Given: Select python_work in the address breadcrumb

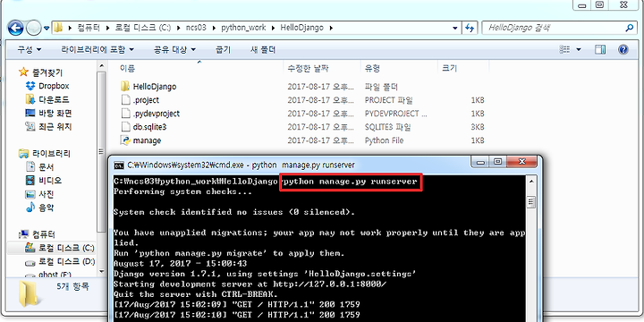Looking at the screenshot, I should tap(243, 28).
